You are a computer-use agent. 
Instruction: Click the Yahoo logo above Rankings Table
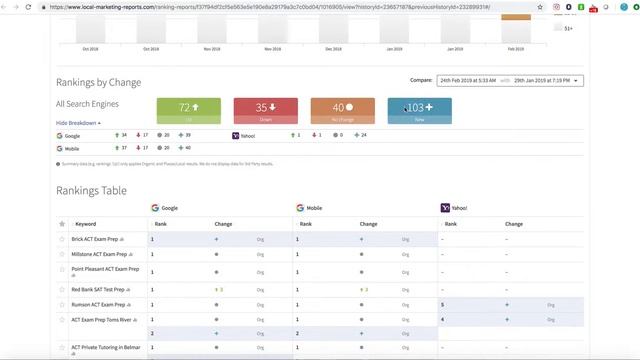445,208
